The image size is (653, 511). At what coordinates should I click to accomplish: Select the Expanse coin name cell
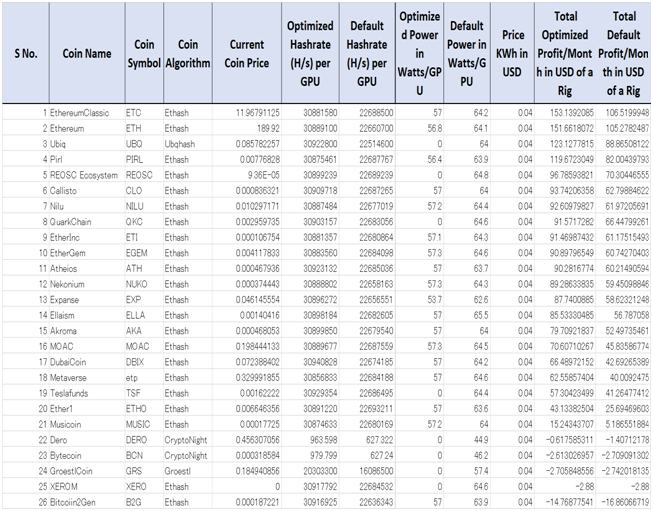(87, 300)
